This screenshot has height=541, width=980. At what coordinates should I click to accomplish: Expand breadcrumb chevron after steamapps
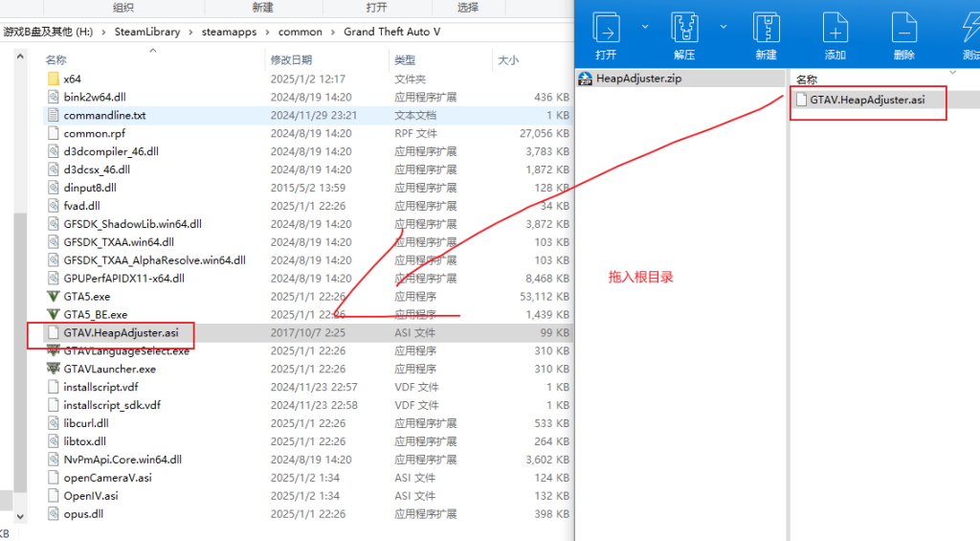[268, 32]
